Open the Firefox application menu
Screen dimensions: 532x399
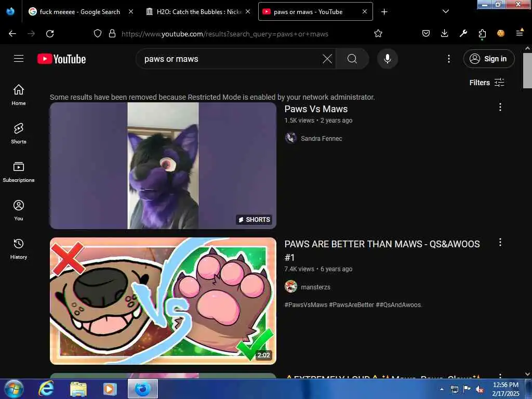coord(520,33)
